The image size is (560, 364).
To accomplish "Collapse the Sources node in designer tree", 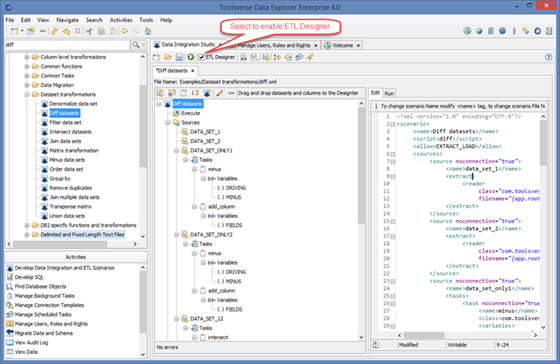I will pos(168,123).
